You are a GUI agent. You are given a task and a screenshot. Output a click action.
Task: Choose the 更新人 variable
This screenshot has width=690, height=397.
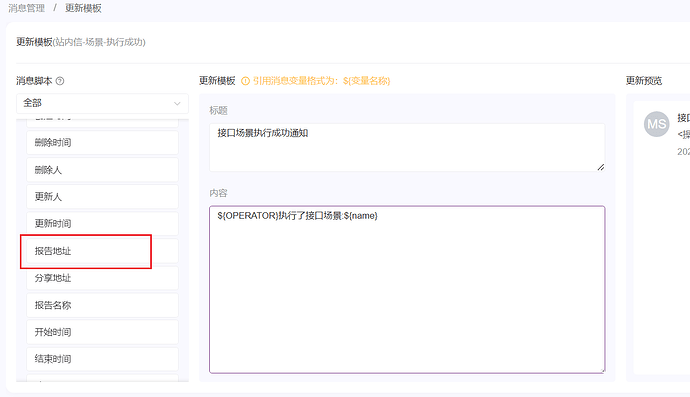coord(102,197)
